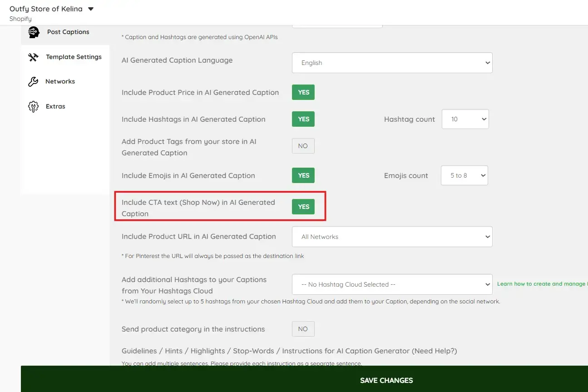Viewport: 588px width, 392px height.
Task: Open the Networks menu item
Action: 60,82
